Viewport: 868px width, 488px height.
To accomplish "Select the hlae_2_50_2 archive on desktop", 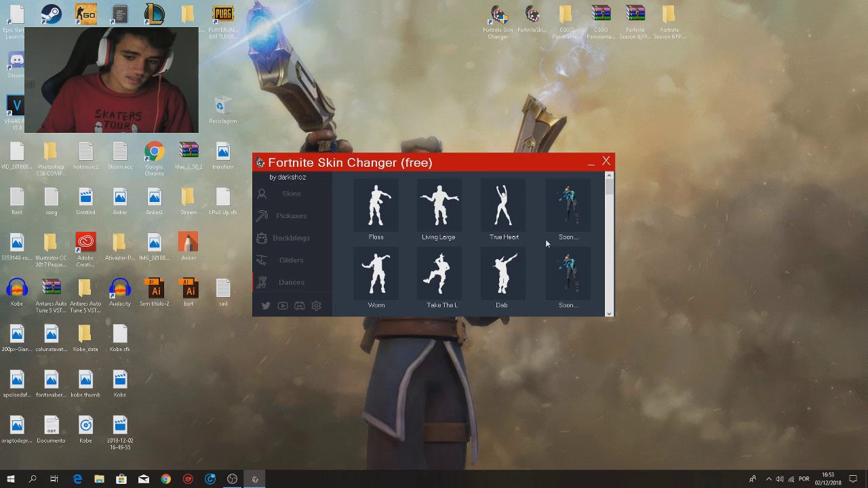I will point(189,155).
